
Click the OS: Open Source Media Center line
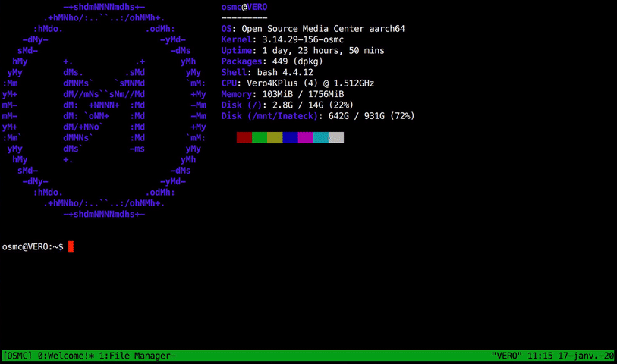(313, 29)
